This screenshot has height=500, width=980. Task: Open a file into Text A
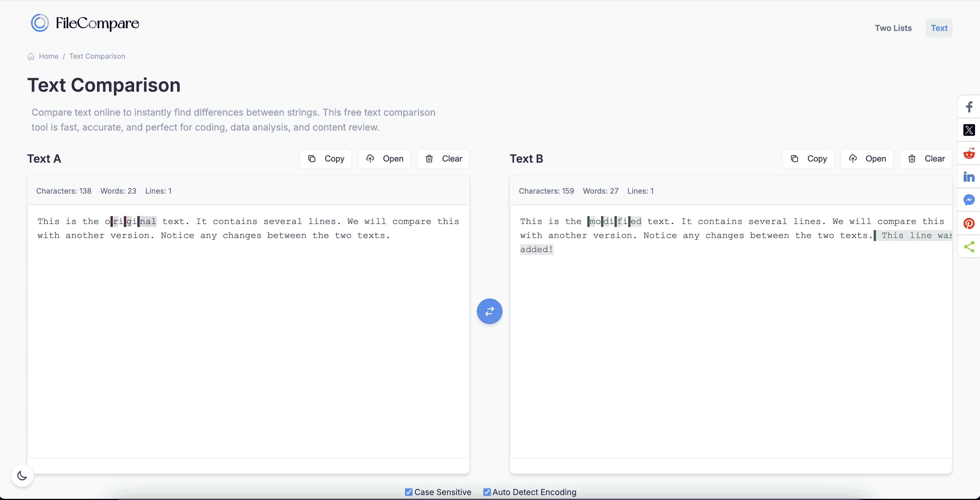coord(384,159)
